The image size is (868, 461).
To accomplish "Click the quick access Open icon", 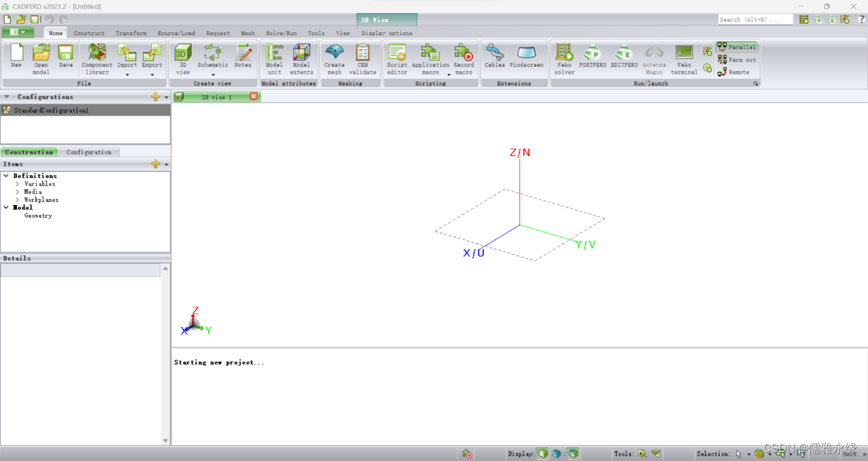I will (21, 19).
